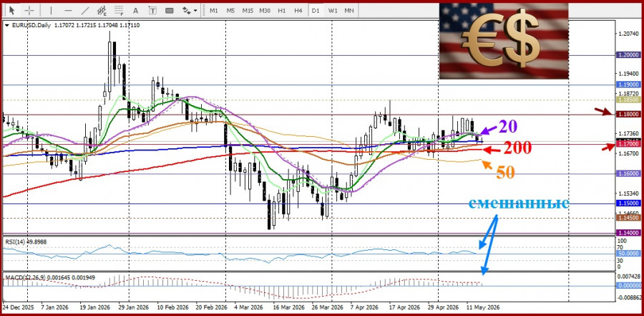Select the cursor arrow tool
The width and height of the screenshot is (644, 316).
click(13, 10)
